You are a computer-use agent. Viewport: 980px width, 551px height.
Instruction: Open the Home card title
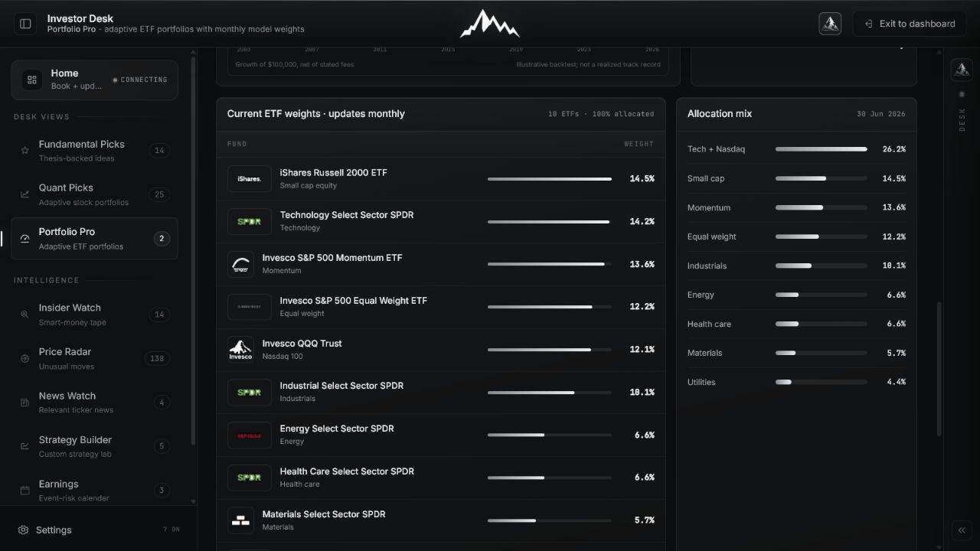64,73
